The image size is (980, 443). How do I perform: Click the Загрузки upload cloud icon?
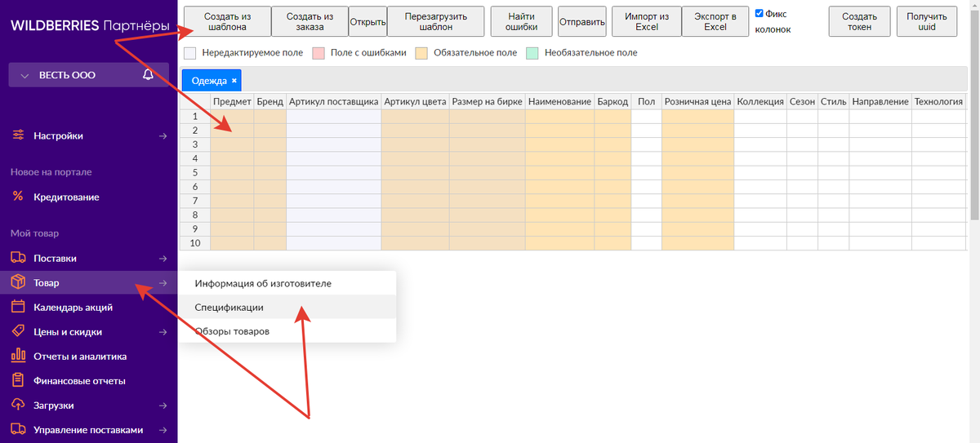pos(18,405)
